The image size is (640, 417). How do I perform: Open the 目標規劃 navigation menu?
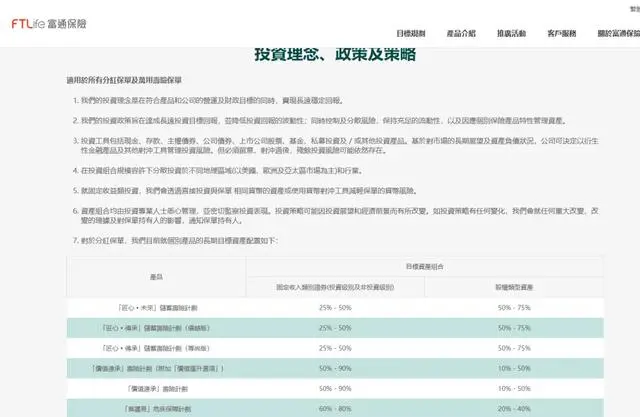(x=411, y=33)
